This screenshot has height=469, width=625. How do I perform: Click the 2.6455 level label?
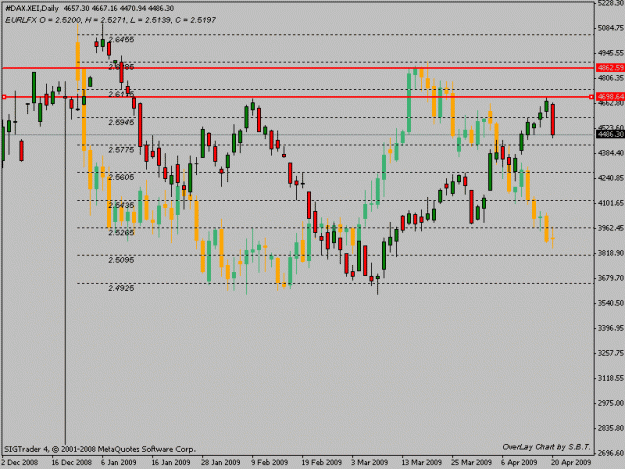121,39
